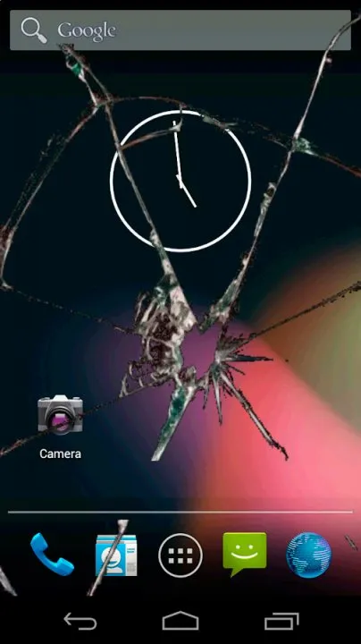The height and width of the screenshot is (644, 361).
Task: Tap the Back navigation button
Action: [x=80, y=621]
